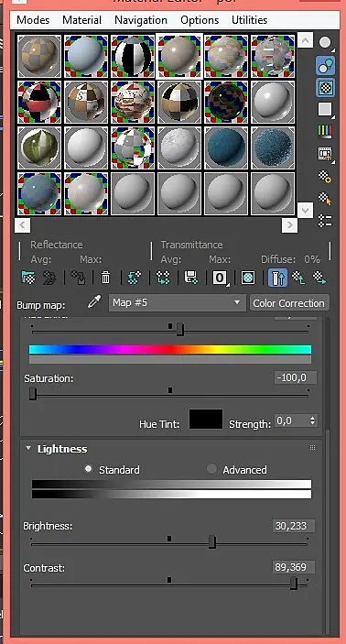Pick material with the eyedropper icon
Screen dimensions: 346x644
point(94,302)
